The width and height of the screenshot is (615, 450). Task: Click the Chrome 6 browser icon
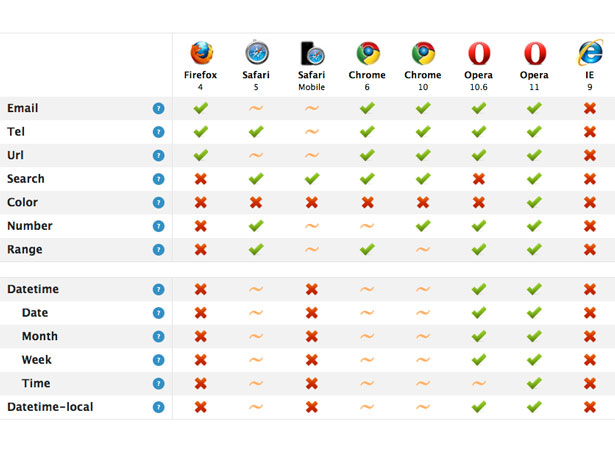pyautogui.click(x=368, y=53)
